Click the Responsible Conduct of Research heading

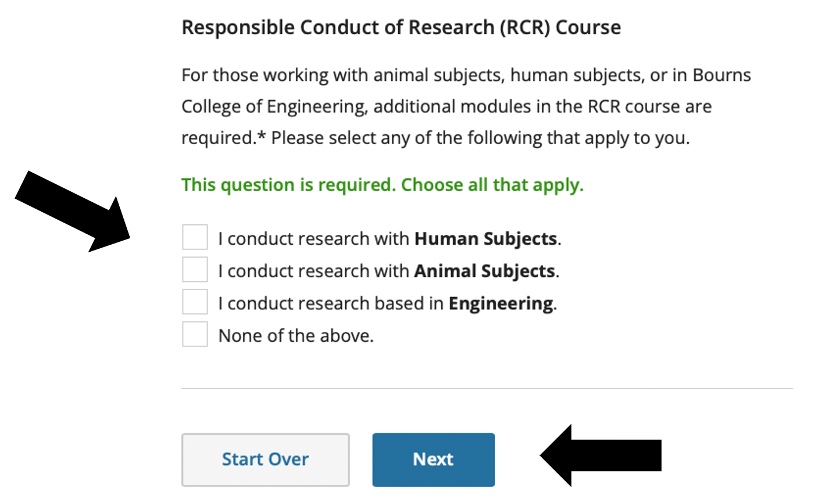click(401, 27)
